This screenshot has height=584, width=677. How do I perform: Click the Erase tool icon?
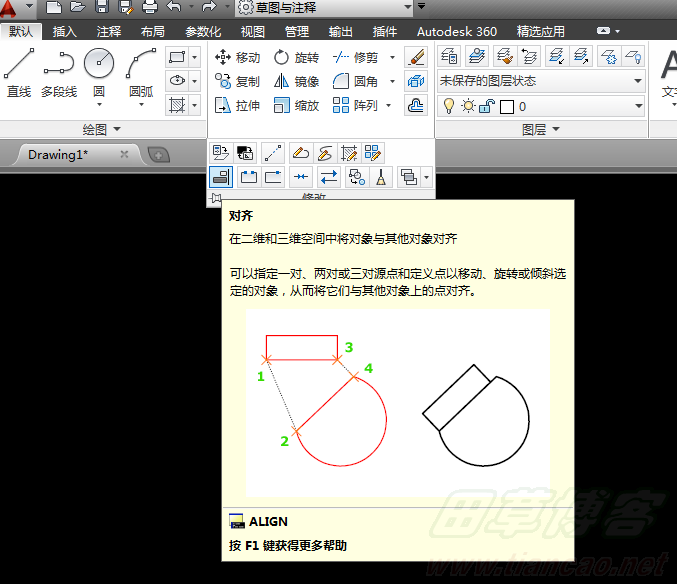(416, 57)
